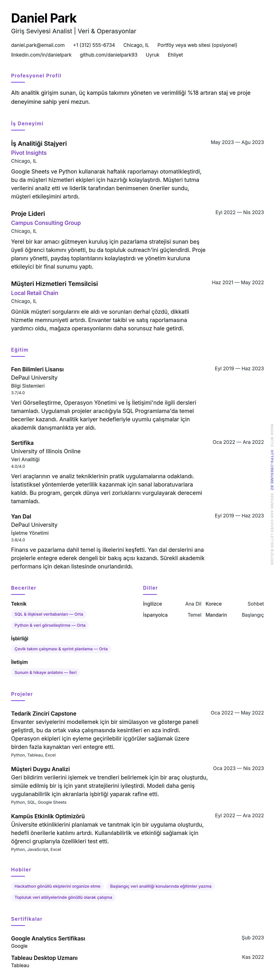Viewport: 275px width, 980px height.
Task: Select the SQL & ilişkisel veritabanları skill tag
Action: [49, 614]
